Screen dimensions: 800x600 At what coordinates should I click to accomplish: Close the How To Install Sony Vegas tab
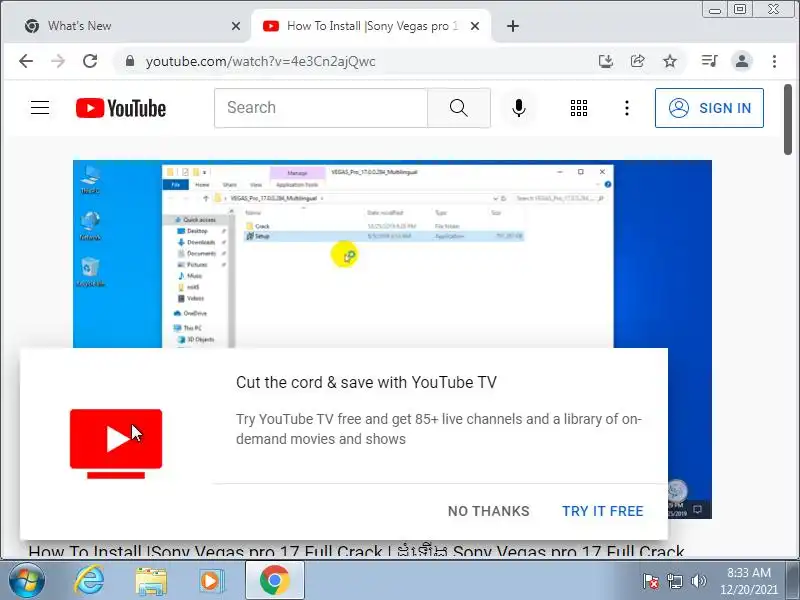(474, 26)
